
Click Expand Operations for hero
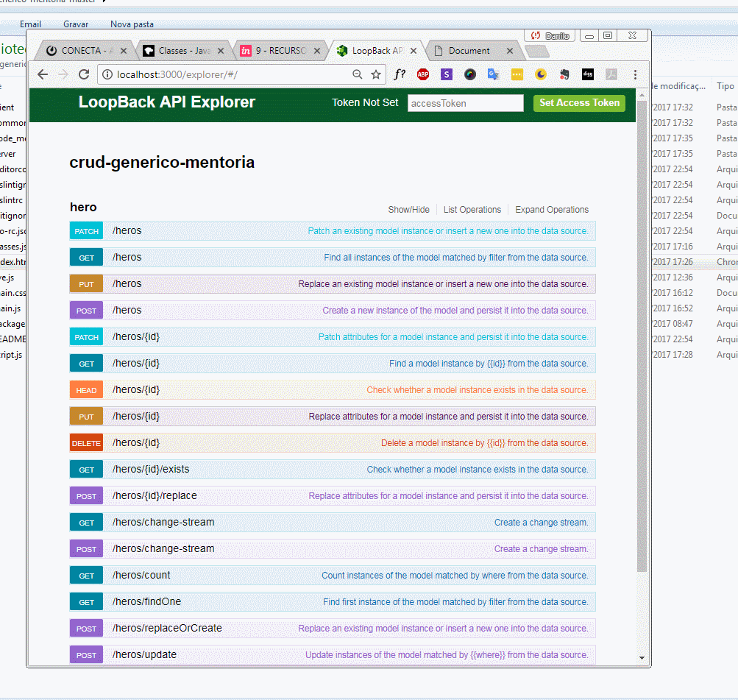pyautogui.click(x=552, y=210)
